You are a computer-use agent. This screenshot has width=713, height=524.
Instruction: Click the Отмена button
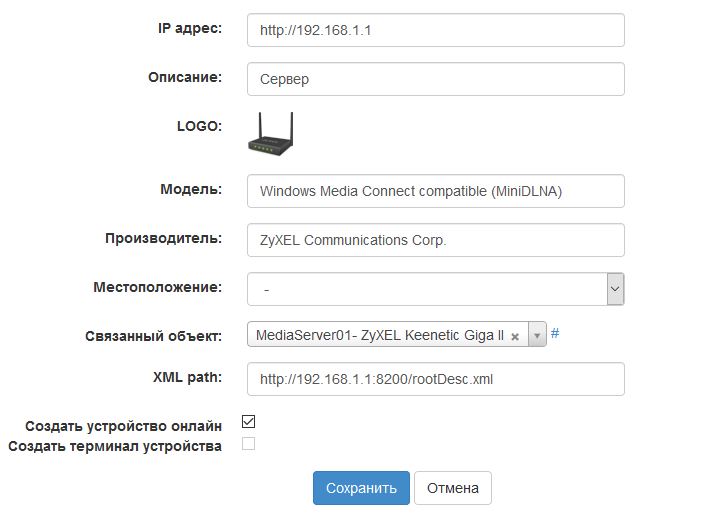point(452,488)
